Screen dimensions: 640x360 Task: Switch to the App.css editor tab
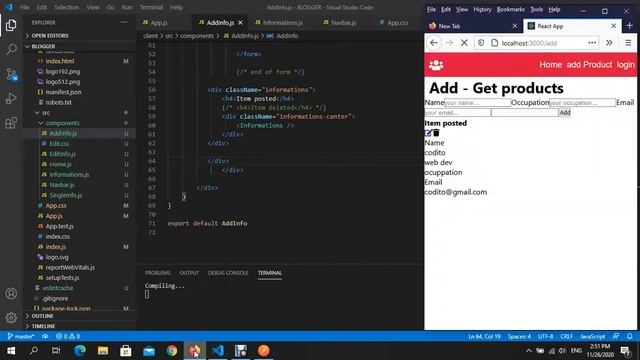[x=398, y=23]
